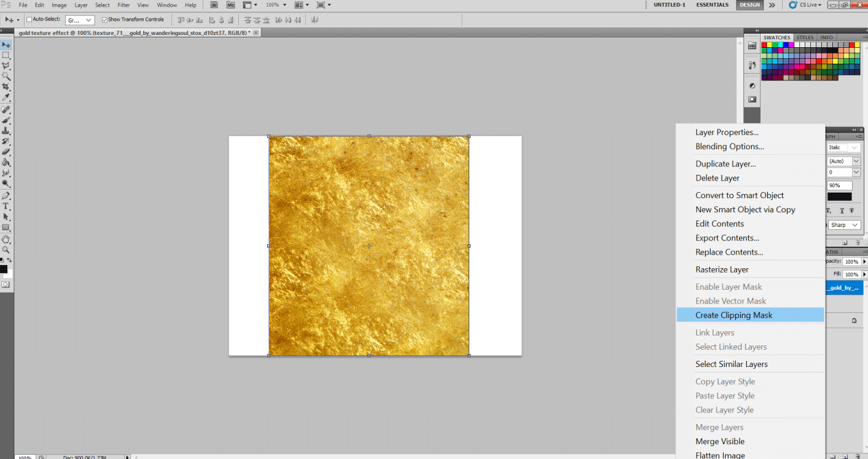Launch Adobe Bridge from the application bar
The height and width of the screenshot is (459, 868).
click(x=214, y=5)
